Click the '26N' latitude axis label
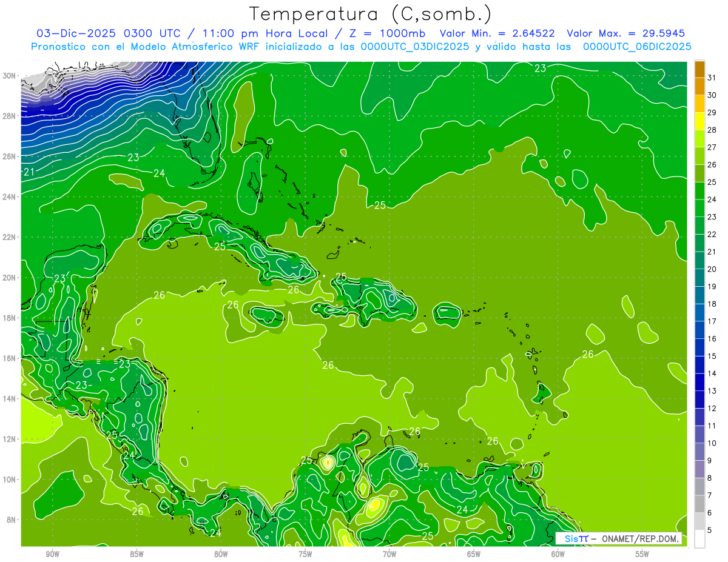The width and height of the screenshot is (728, 562). (x=10, y=156)
